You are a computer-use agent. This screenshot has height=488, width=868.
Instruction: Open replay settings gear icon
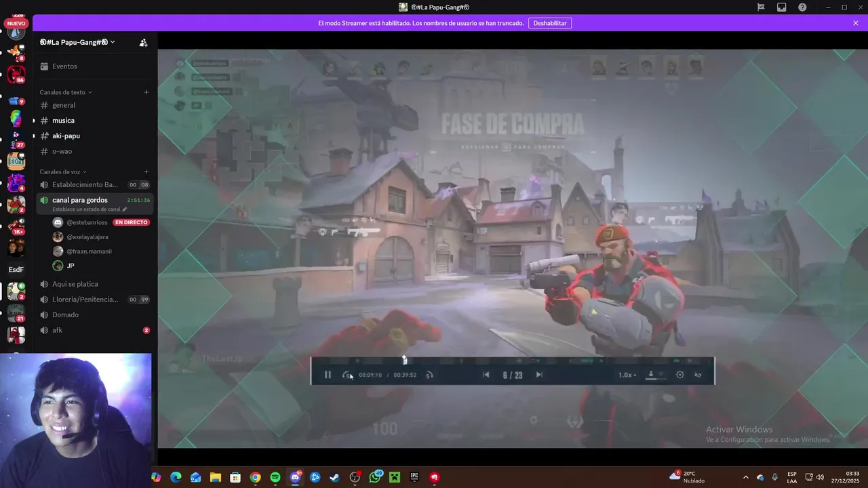(x=680, y=375)
